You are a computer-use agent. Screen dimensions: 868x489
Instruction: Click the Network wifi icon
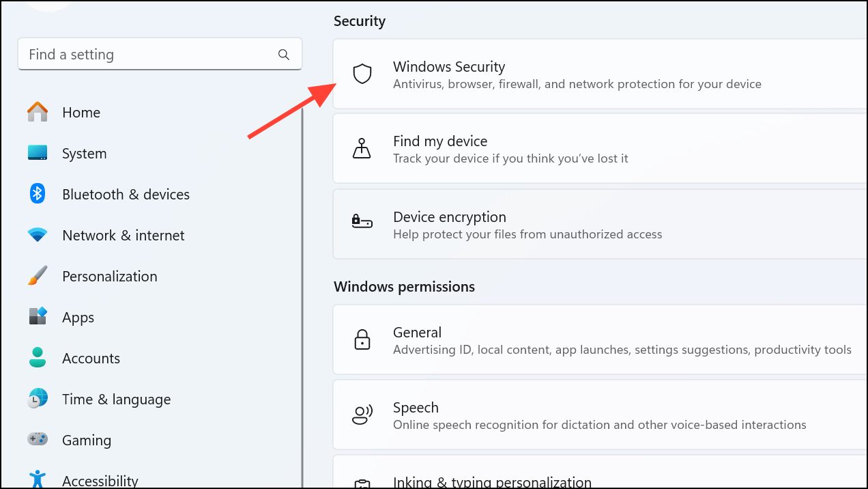38,235
